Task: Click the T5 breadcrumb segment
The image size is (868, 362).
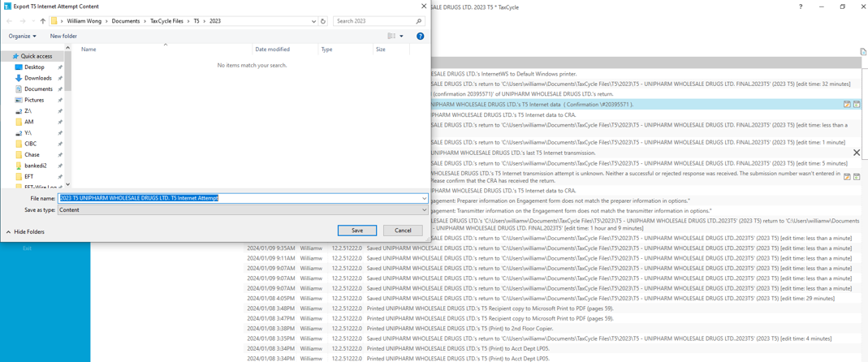Action: [x=196, y=21]
